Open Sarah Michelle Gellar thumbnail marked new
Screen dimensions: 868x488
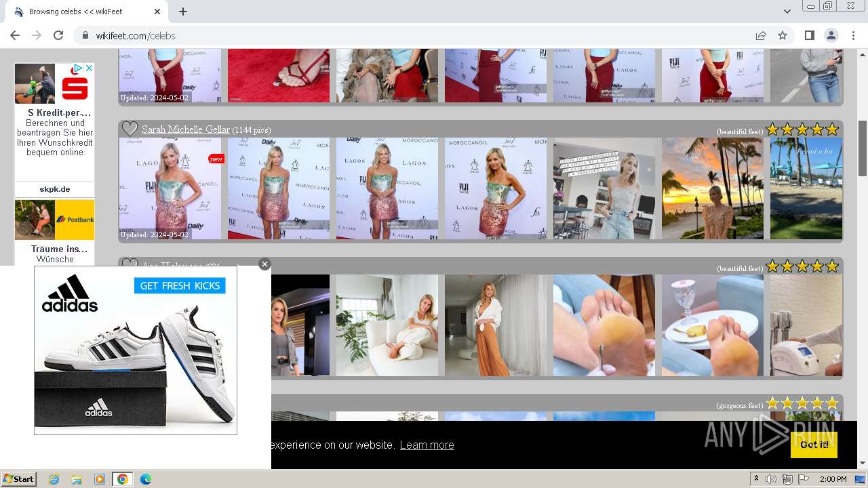170,188
